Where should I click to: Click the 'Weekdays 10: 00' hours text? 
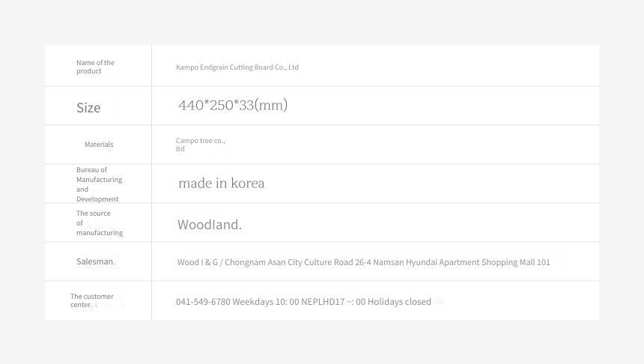266,302
